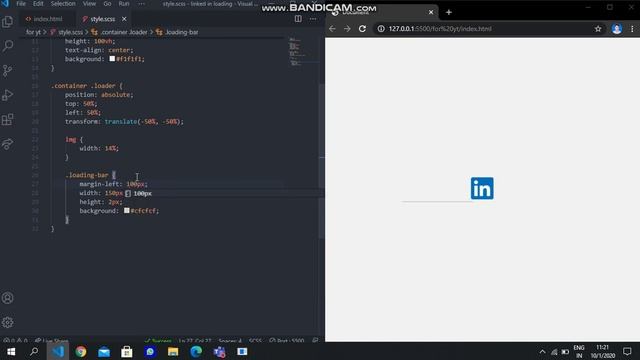Screen dimensions: 640x360
Task: Open Windows taskbar search
Action: click(x=34, y=351)
